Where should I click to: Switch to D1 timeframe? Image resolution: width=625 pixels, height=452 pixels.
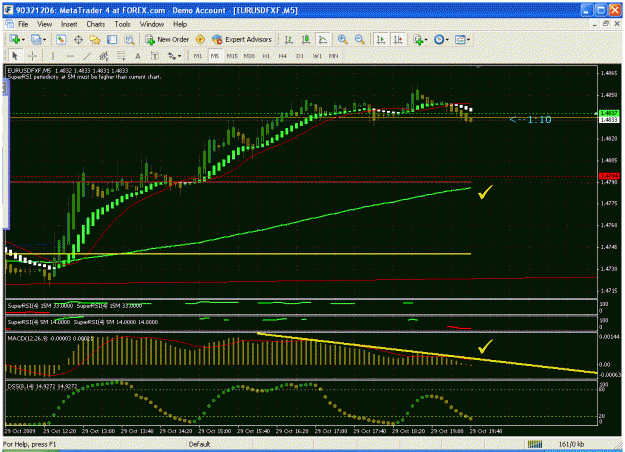point(300,56)
